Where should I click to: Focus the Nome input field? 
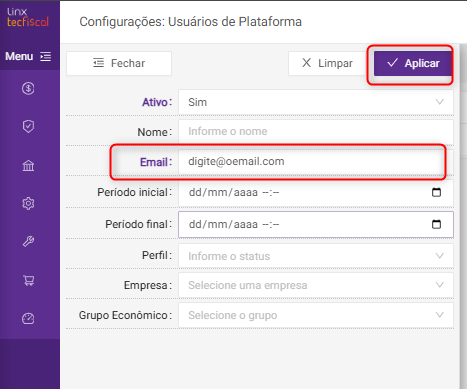(x=316, y=131)
